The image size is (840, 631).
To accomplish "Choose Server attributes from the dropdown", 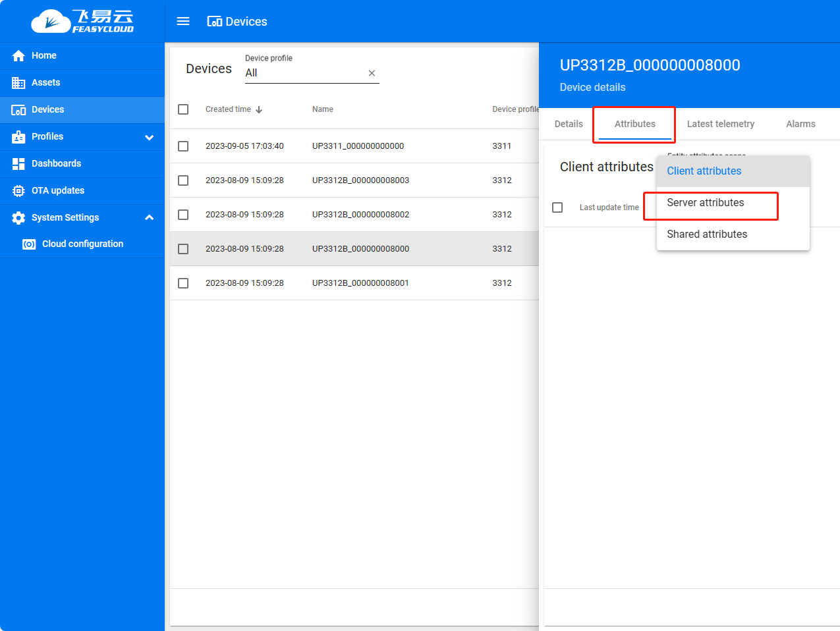I will click(x=706, y=203).
